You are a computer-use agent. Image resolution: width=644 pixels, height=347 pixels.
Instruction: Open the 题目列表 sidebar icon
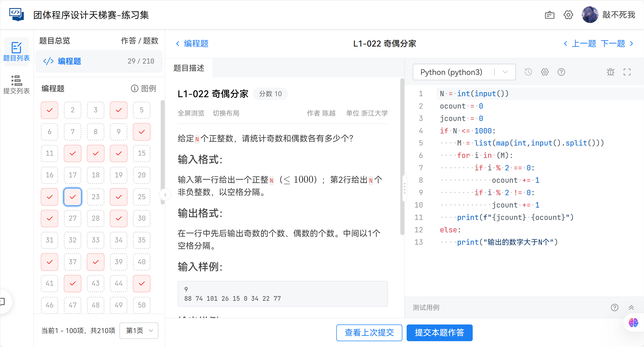tap(16, 52)
